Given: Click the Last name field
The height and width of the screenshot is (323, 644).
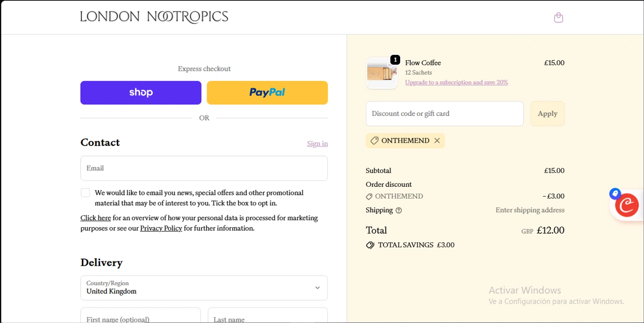Looking at the screenshot, I should pos(268,315).
